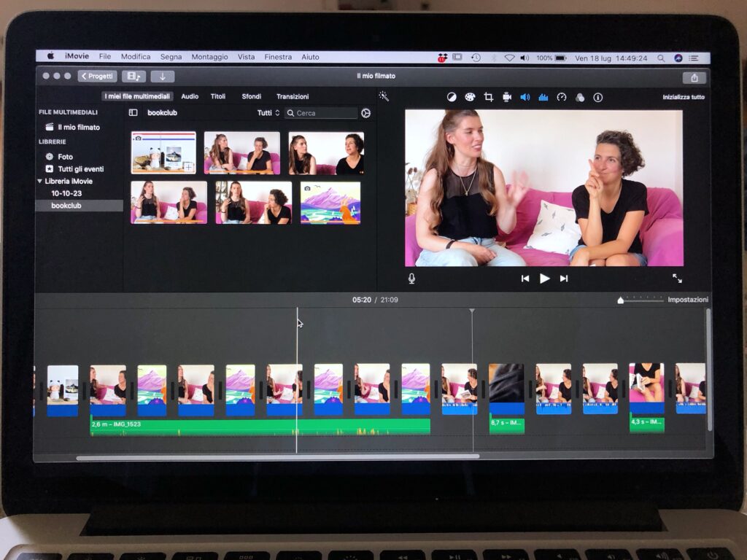Open the Montaggio menu
This screenshot has width=747, height=560.
[209, 57]
